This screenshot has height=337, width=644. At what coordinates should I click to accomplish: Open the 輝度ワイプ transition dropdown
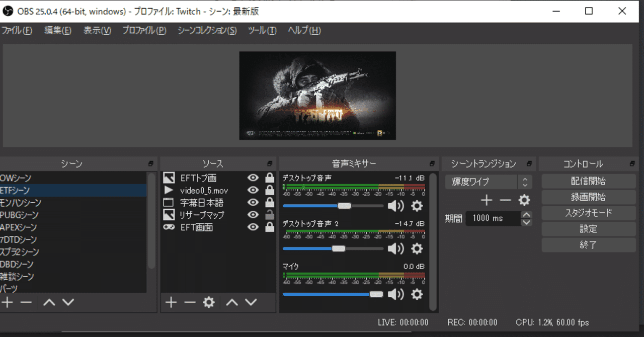coord(488,182)
